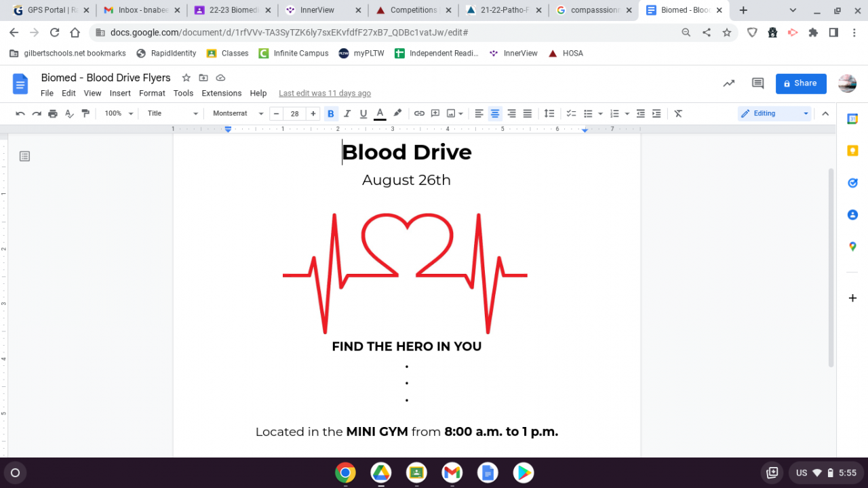Toggle italic formatting
The height and width of the screenshot is (488, 868).
[x=347, y=114]
